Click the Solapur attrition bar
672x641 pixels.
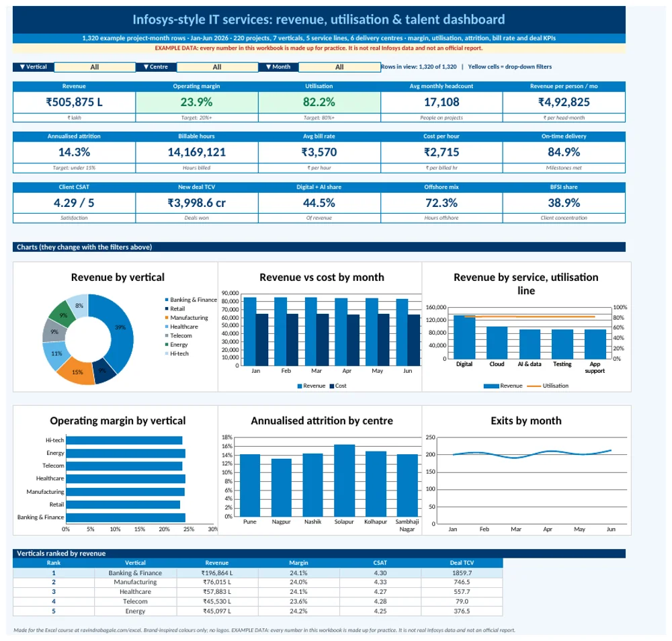[345, 480]
